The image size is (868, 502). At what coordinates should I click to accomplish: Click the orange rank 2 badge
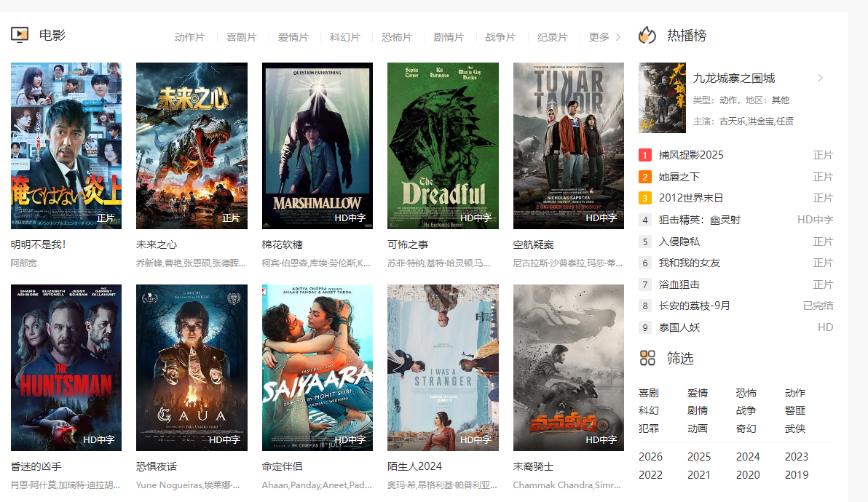[x=644, y=177]
